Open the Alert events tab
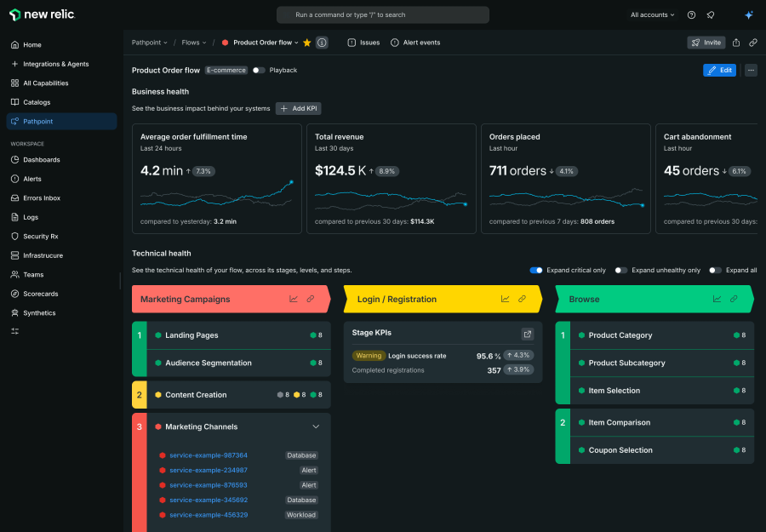Viewport: 766px width, 532px height. 415,43
